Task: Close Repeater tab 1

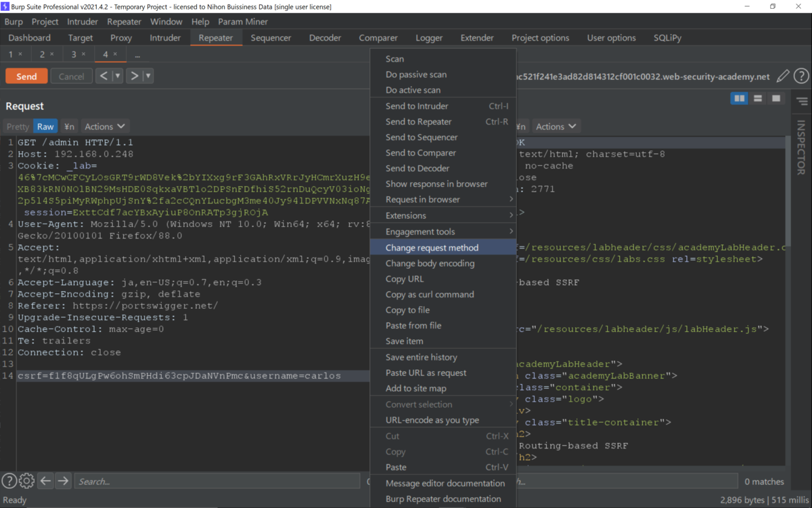Action: 20,54
